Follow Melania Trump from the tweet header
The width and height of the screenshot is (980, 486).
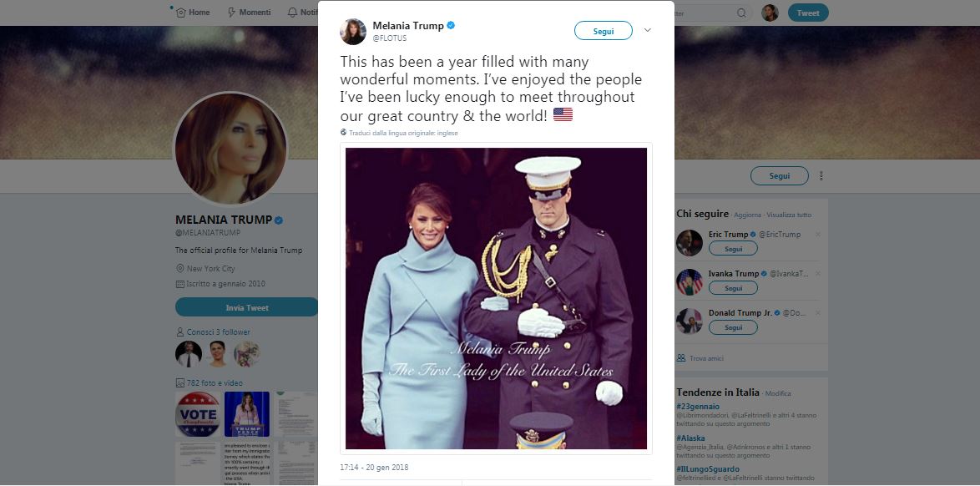pos(603,31)
